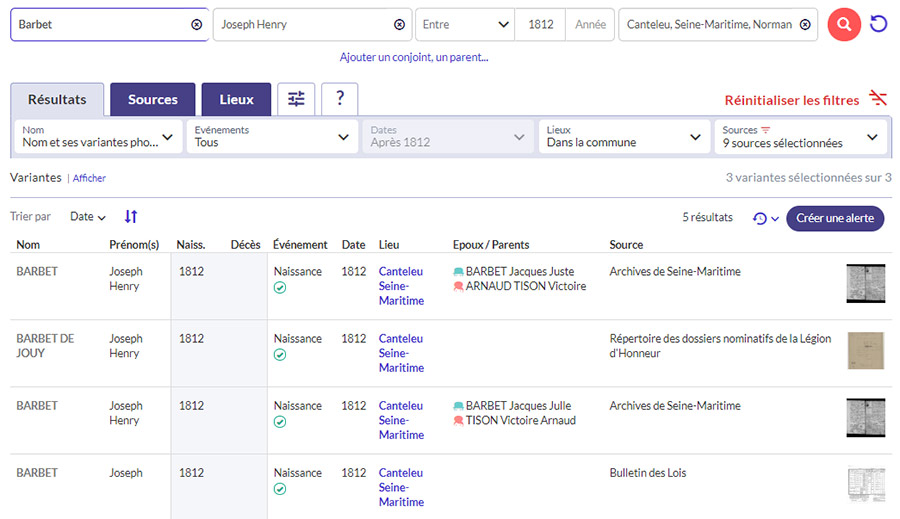Click the crossed-out filter reset icon
Image resolution: width=900 pixels, height=519 pixels.
pos(878,98)
